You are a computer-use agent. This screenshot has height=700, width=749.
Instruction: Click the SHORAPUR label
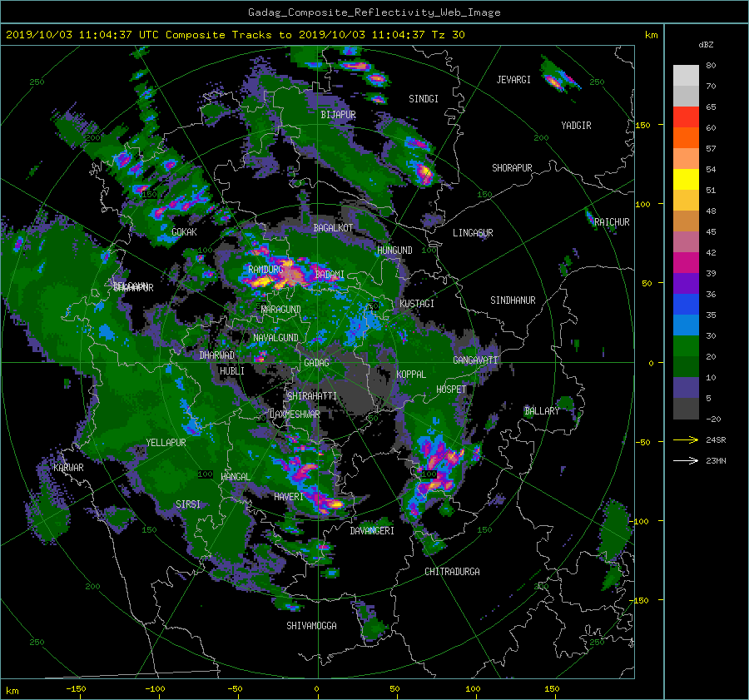tap(512, 168)
